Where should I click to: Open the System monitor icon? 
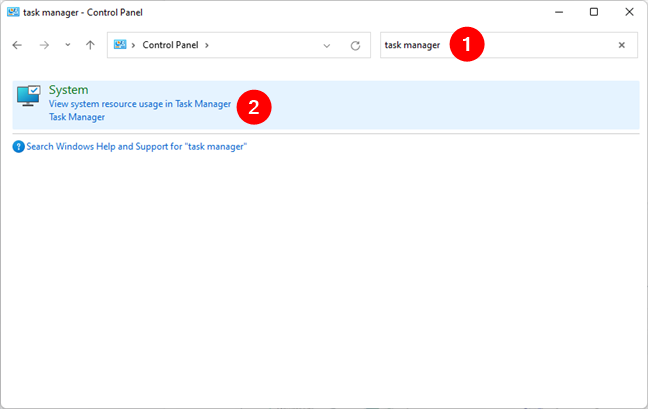[x=29, y=96]
